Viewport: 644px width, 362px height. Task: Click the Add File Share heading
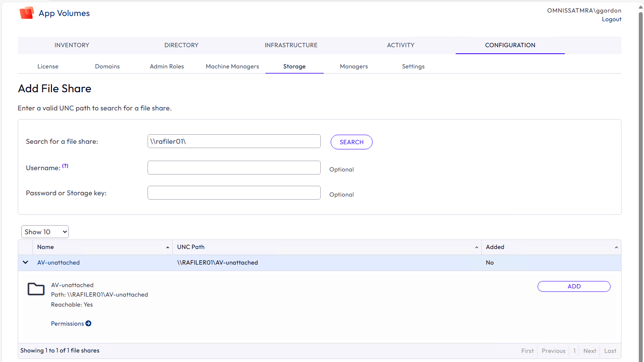point(55,88)
